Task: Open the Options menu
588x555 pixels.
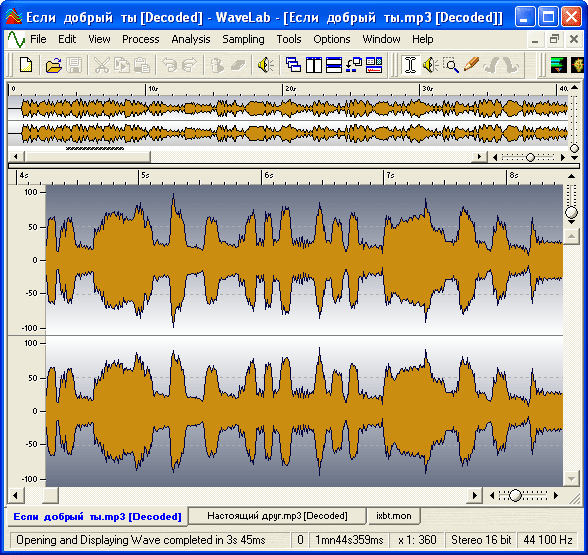Action: pyautogui.click(x=332, y=39)
